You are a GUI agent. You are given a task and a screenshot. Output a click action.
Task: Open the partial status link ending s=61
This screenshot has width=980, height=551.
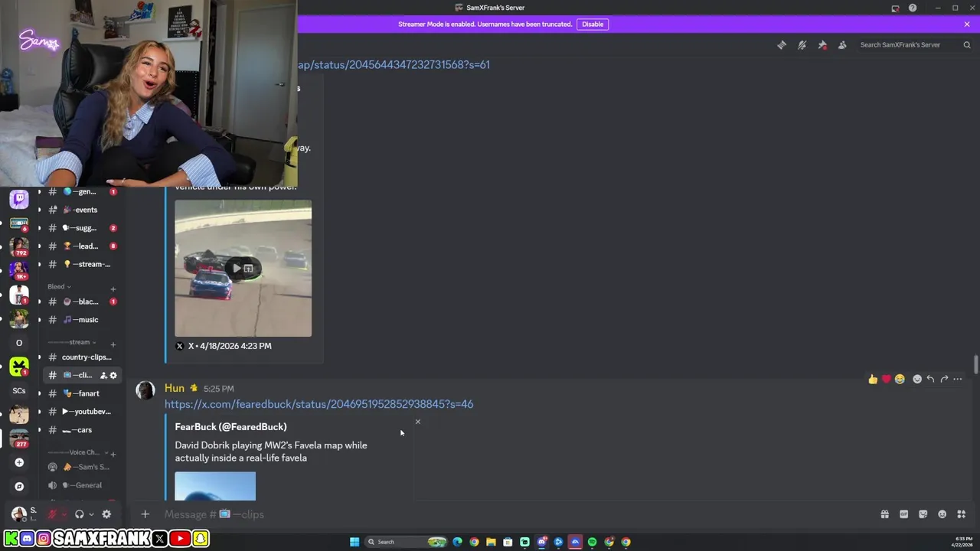click(394, 65)
